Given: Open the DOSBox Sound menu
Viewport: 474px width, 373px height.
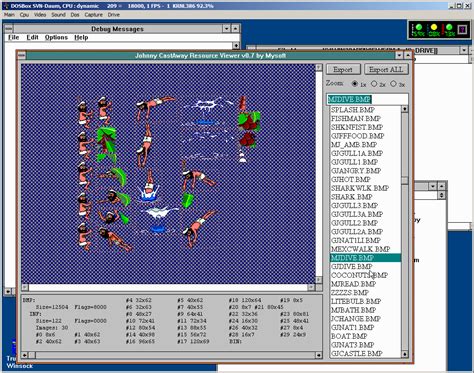Looking at the screenshot, I should click(x=58, y=15).
